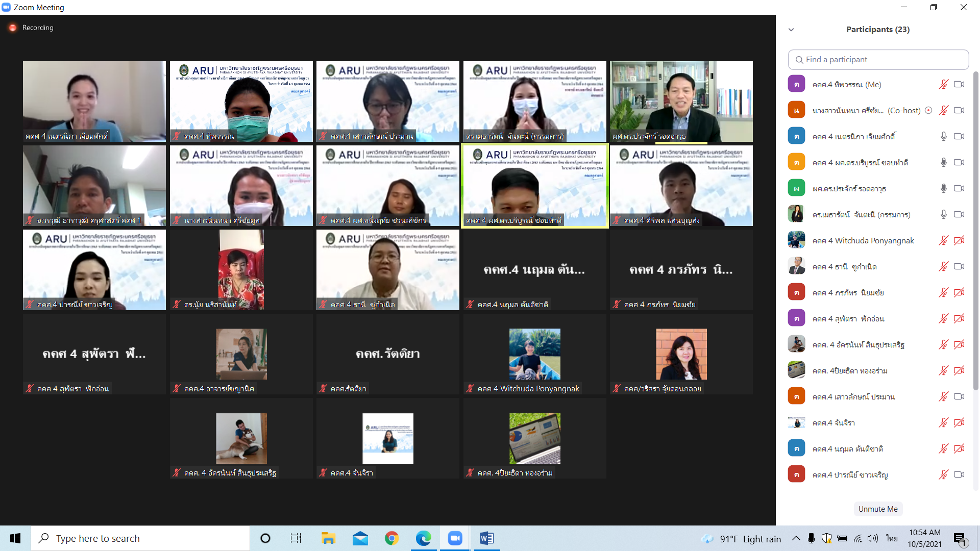Click camera-off icon for คศศ. 4 อัครนันท์ row
Screen dimensions: 980x551
click(x=959, y=344)
